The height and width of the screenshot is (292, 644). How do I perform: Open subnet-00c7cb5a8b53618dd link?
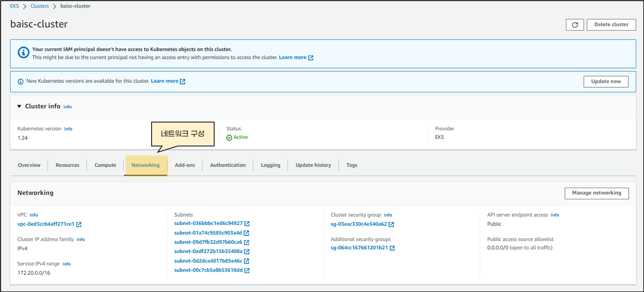click(208, 270)
